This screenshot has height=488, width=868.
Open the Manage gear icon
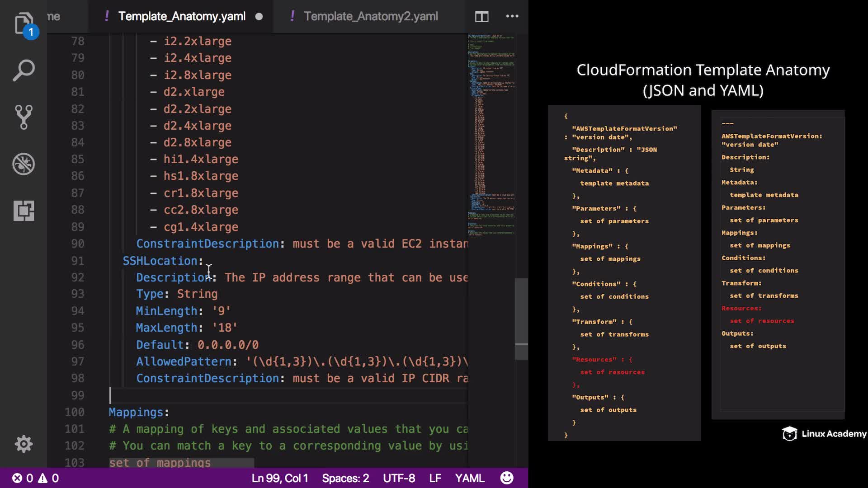pyautogui.click(x=24, y=444)
